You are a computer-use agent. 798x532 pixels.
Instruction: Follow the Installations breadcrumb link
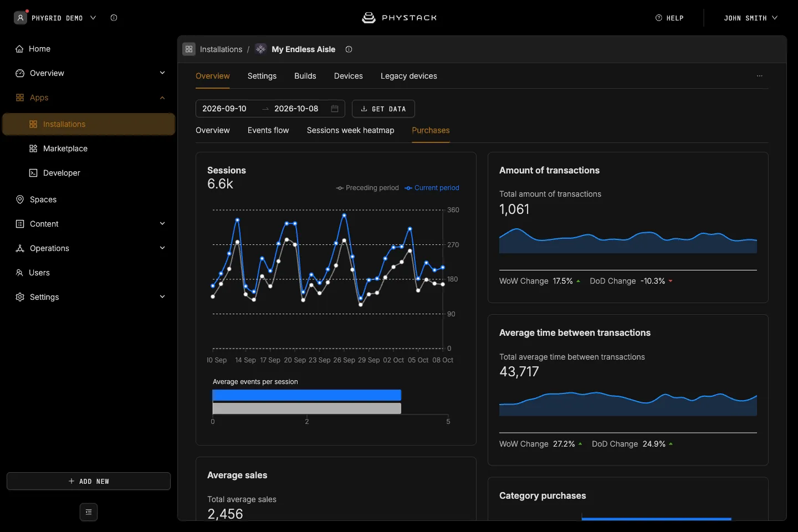tap(221, 49)
